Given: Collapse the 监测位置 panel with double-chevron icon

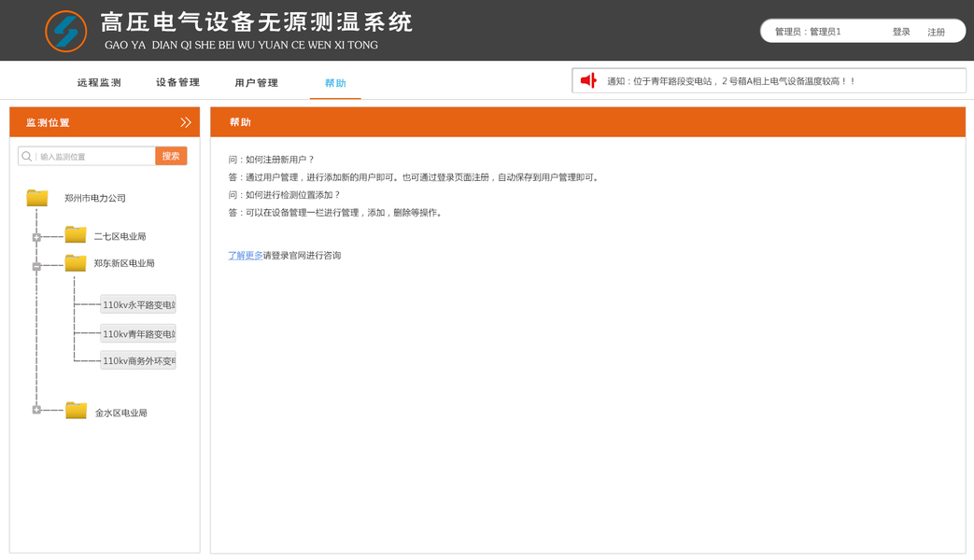Looking at the screenshot, I should 185,122.
